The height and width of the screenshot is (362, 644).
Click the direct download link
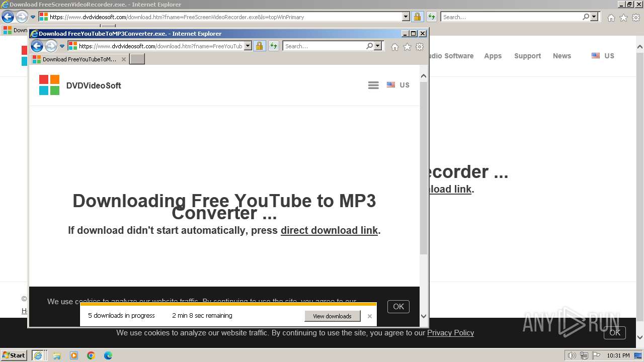(x=329, y=230)
